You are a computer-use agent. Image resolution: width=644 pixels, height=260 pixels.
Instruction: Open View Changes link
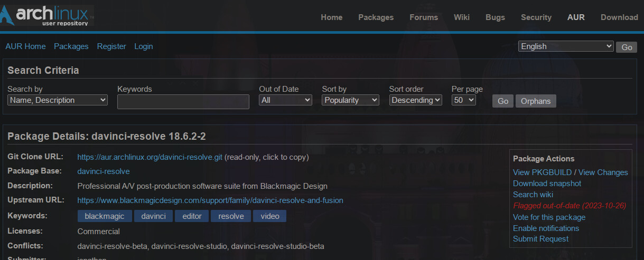click(x=603, y=172)
